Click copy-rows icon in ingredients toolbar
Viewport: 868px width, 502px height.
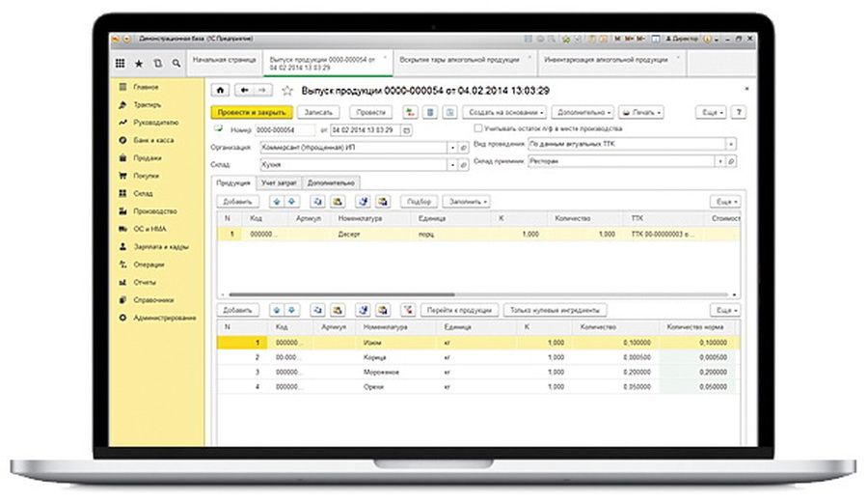pos(317,310)
